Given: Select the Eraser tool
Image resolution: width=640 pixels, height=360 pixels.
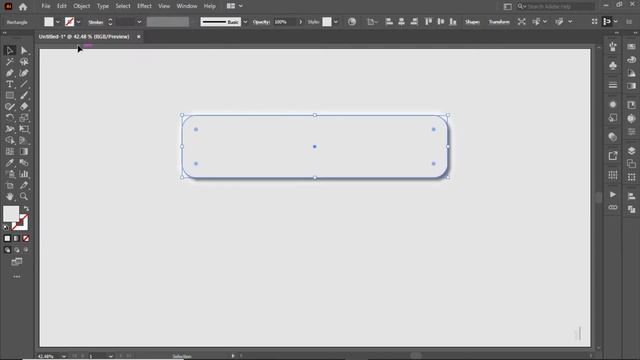Looking at the screenshot, I should 24,107.
